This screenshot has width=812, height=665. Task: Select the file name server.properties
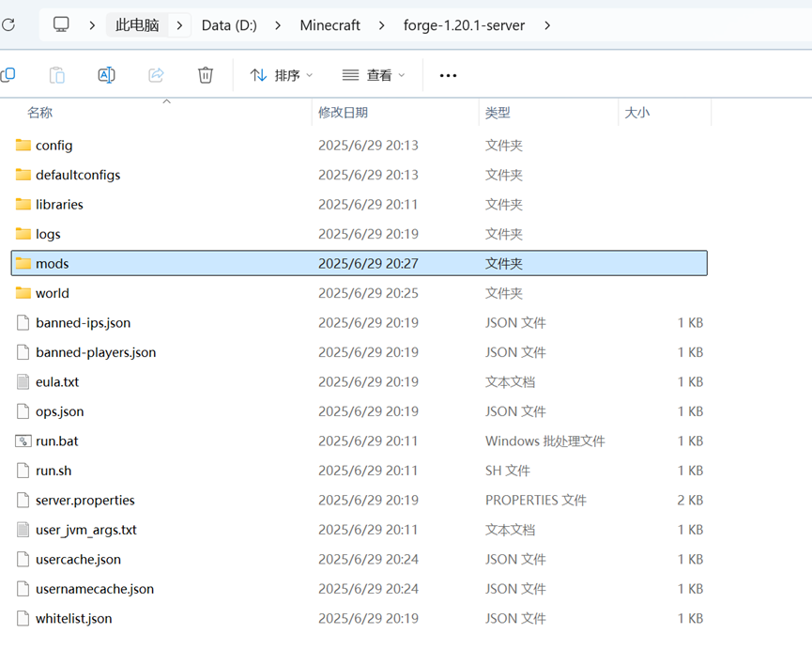click(84, 501)
